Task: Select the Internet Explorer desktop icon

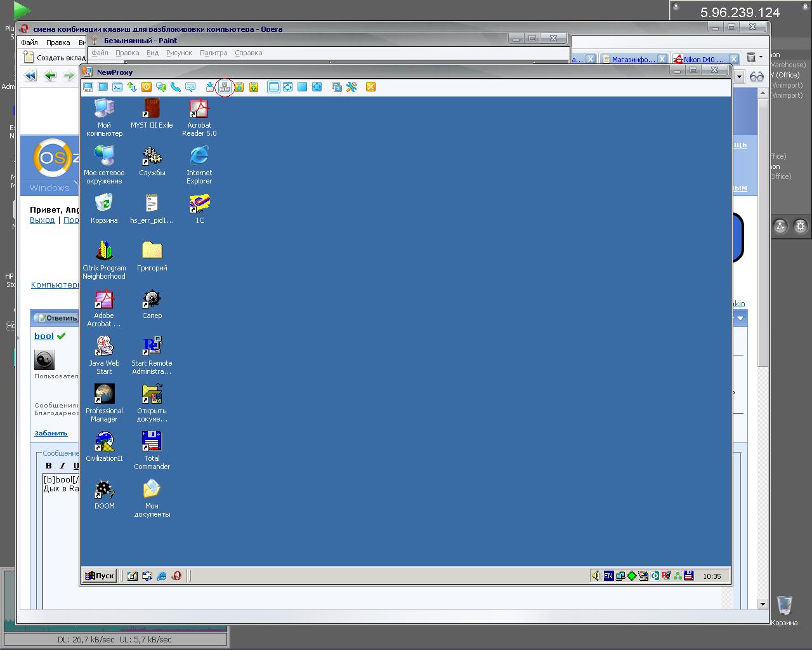Action: (199, 165)
